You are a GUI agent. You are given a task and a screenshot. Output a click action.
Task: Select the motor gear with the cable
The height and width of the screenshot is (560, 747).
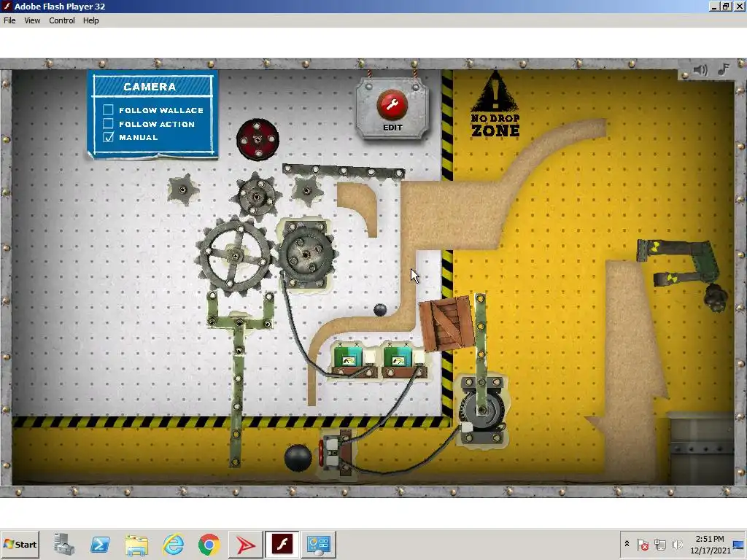[306, 254]
